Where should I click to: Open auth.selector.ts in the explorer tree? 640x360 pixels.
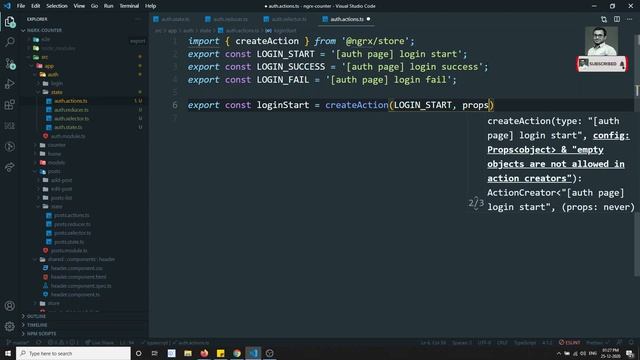click(x=71, y=118)
